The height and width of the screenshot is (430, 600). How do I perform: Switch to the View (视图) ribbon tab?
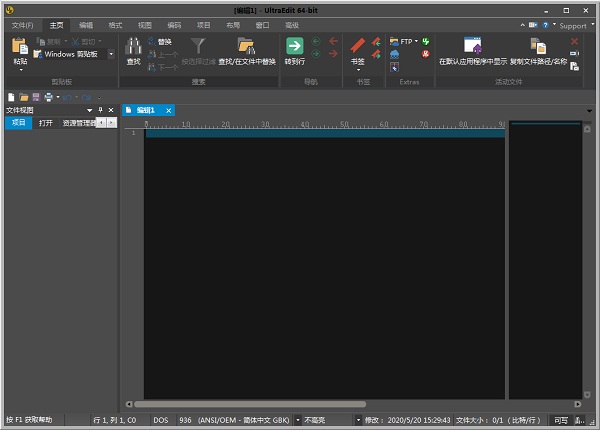(146, 24)
